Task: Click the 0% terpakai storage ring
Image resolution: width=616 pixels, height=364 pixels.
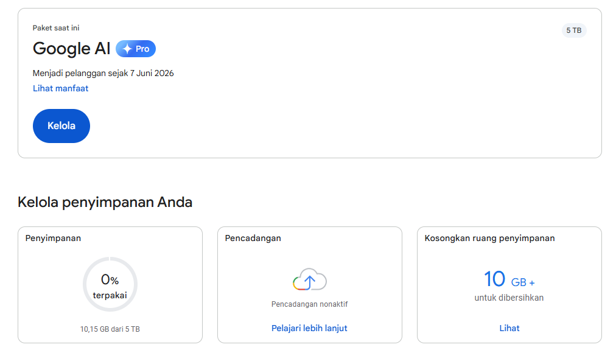Action: tap(110, 284)
